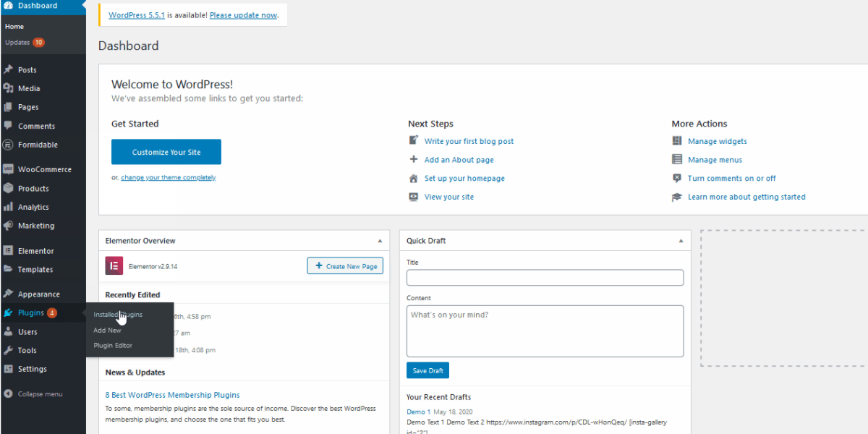
Task: Click the Pages icon in sidebar
Action: point(8,107)
